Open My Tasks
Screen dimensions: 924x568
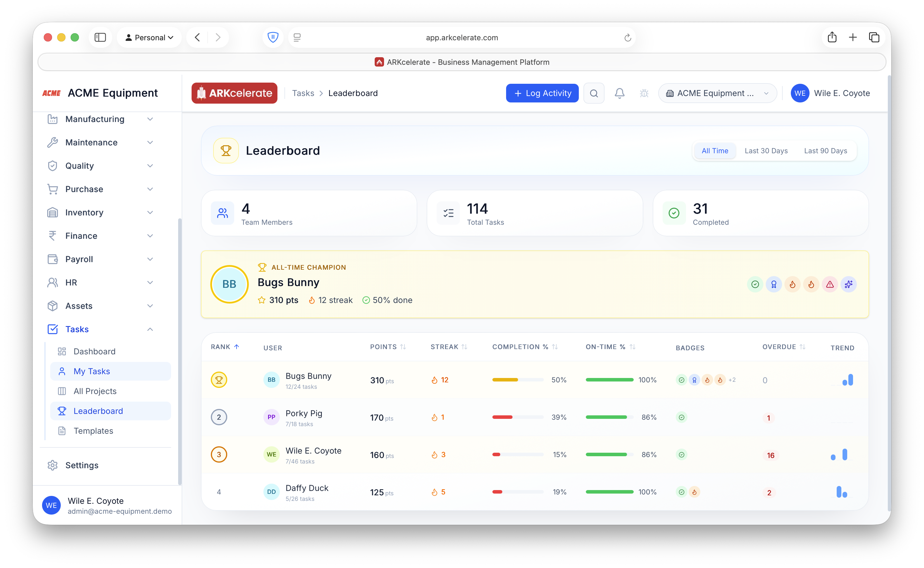pos(110,371)
